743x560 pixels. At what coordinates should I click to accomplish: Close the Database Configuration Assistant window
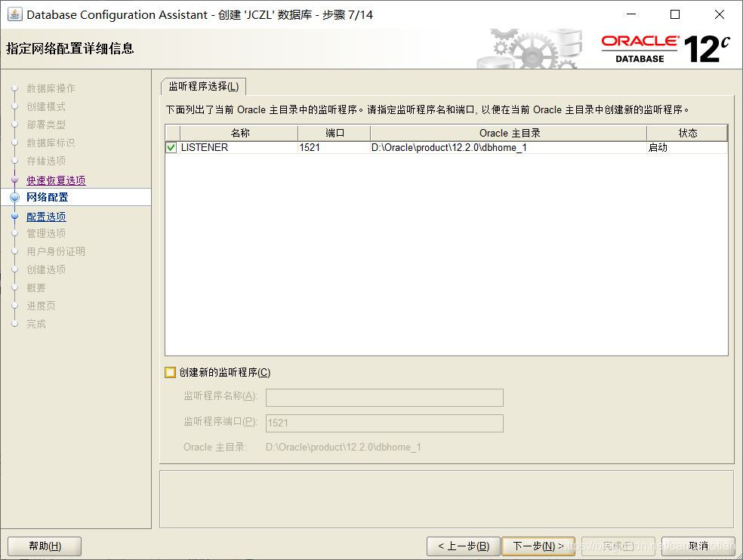720,14
